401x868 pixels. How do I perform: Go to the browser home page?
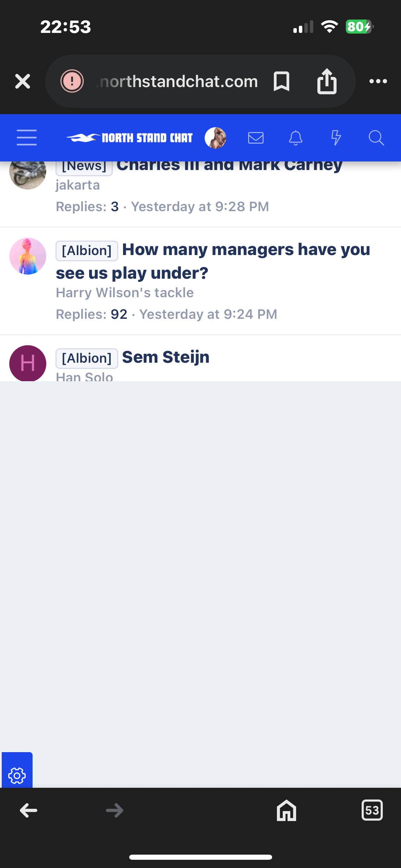[287, 810]
